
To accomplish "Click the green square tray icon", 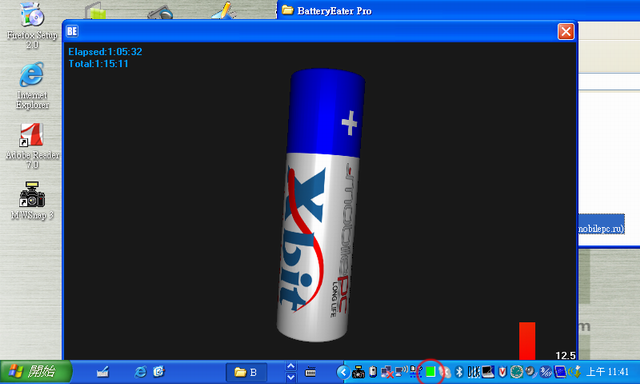I will pos(431,372).
